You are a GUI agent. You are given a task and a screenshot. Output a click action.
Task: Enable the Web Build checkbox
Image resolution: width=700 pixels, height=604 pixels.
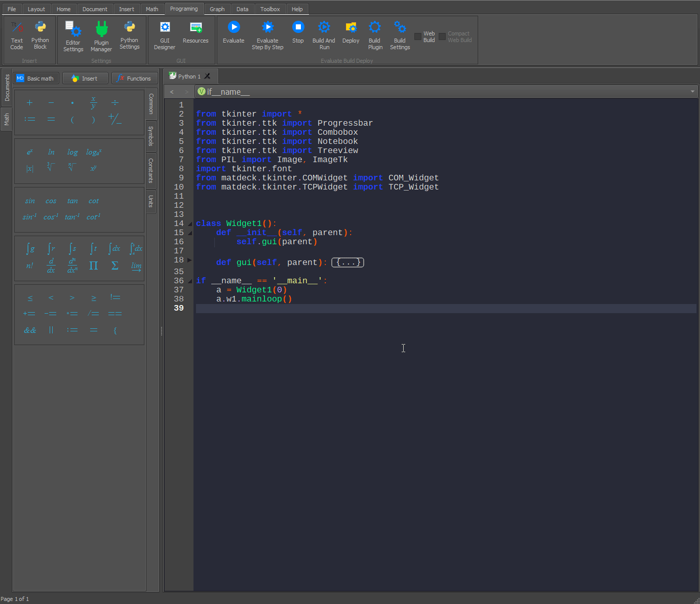pyautogui.click(x=418, y=36)
